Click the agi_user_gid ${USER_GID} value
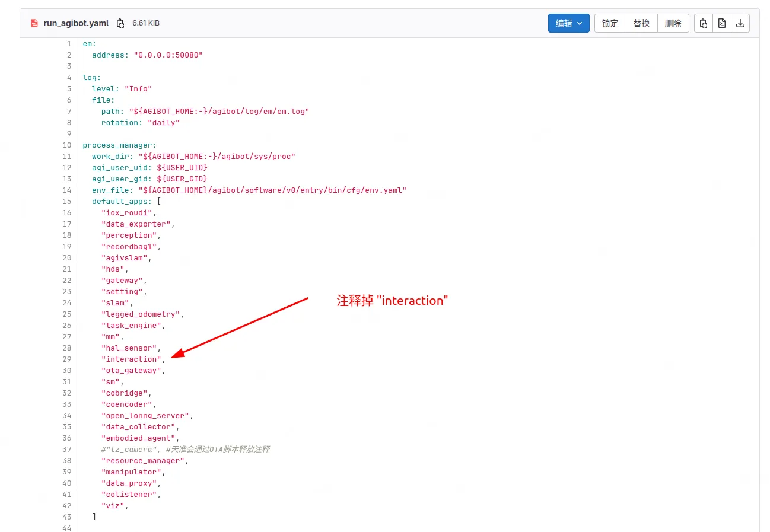770x532 pixels. 182,179
